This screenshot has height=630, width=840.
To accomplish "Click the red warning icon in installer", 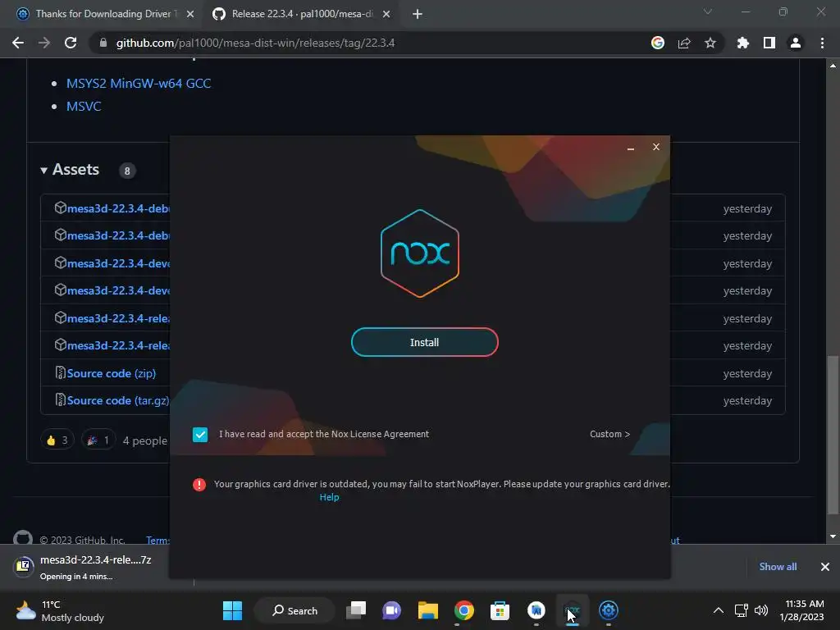I will click(x=199, y=485).
